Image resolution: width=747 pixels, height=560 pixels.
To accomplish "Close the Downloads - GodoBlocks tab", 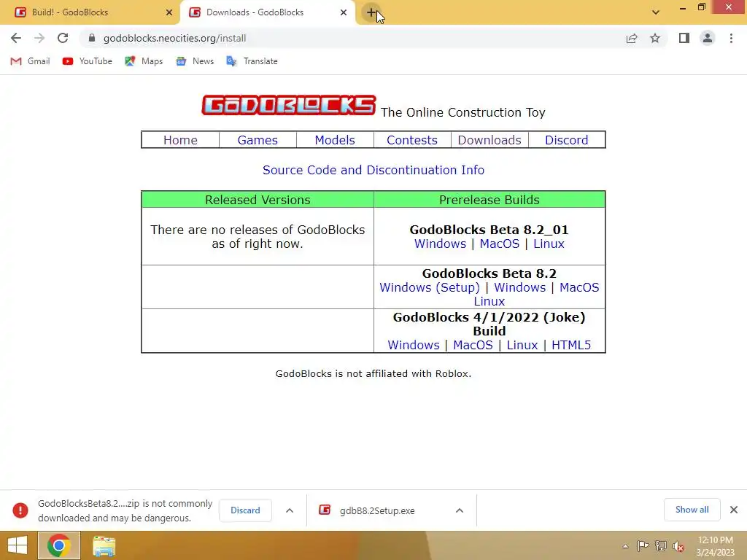I will (344, 12).
